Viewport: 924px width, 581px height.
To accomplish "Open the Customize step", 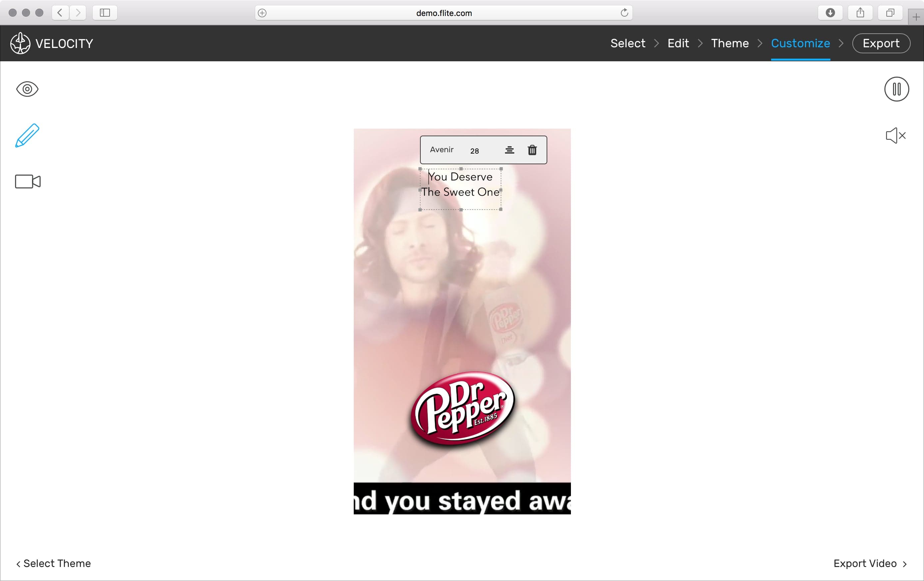I will click(800, 43).
